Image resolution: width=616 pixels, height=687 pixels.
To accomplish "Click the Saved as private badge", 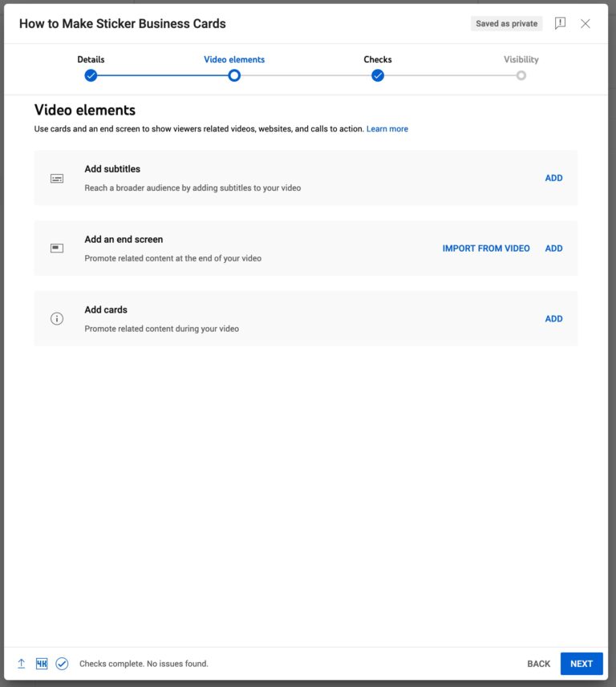I will [505, 23].
